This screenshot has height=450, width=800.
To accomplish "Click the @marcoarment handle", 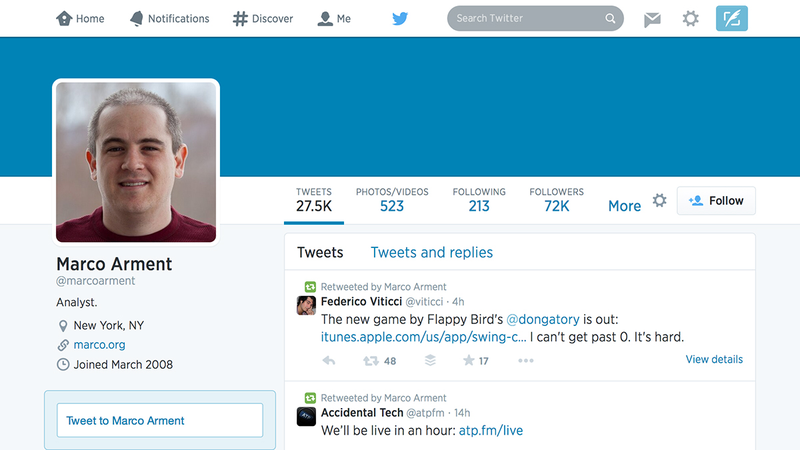I will click(x=95, y=281).
